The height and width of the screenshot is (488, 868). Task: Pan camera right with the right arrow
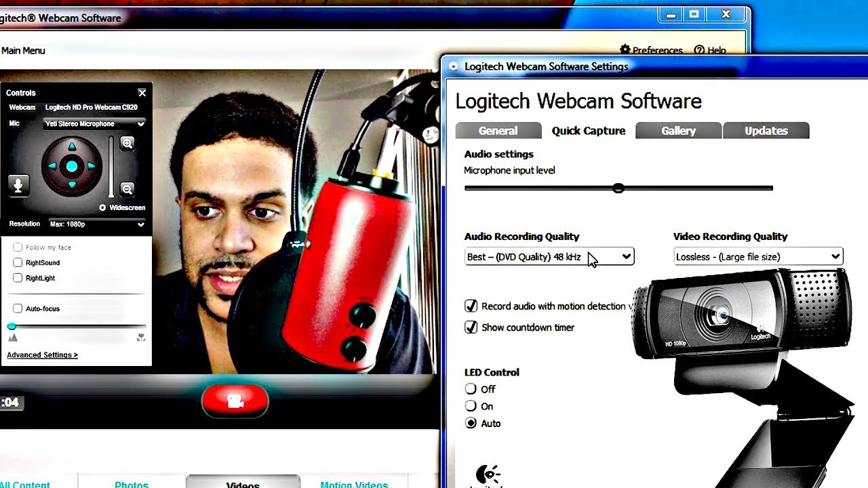click(92, 166)
